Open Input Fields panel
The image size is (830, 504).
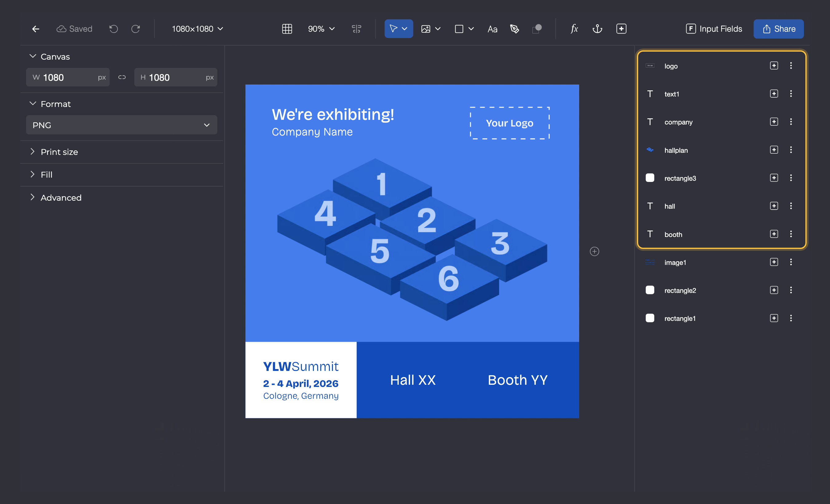(x=714, y=29)
